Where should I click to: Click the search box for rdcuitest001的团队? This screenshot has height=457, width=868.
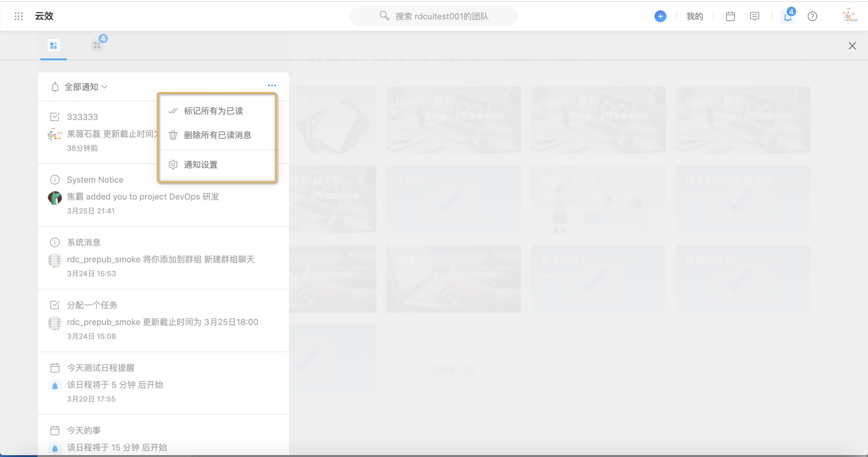433,16
